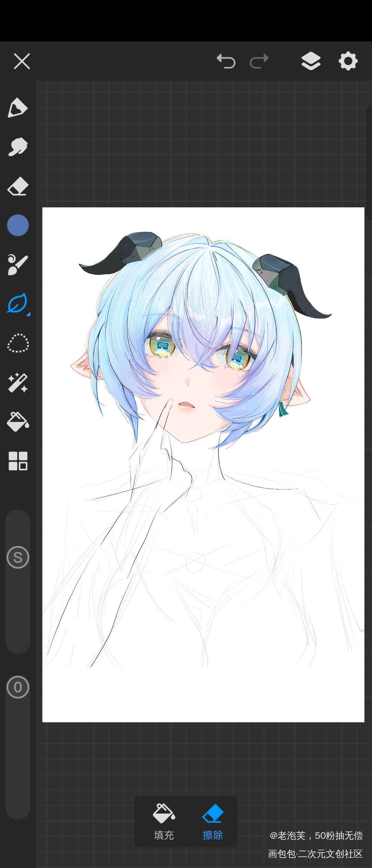Screen dimensions: 372x868
Task: Open the blue color swatch
Action: click(x=18, y=225)
